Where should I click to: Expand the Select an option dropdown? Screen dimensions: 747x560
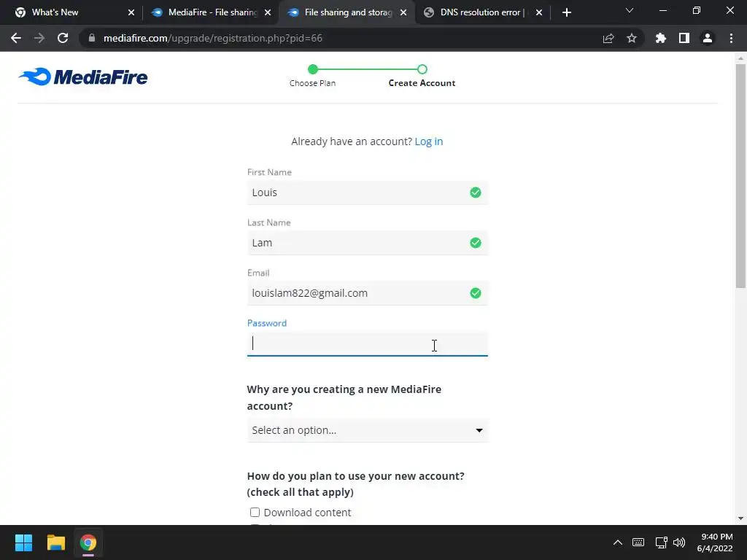tap(368, 430)
